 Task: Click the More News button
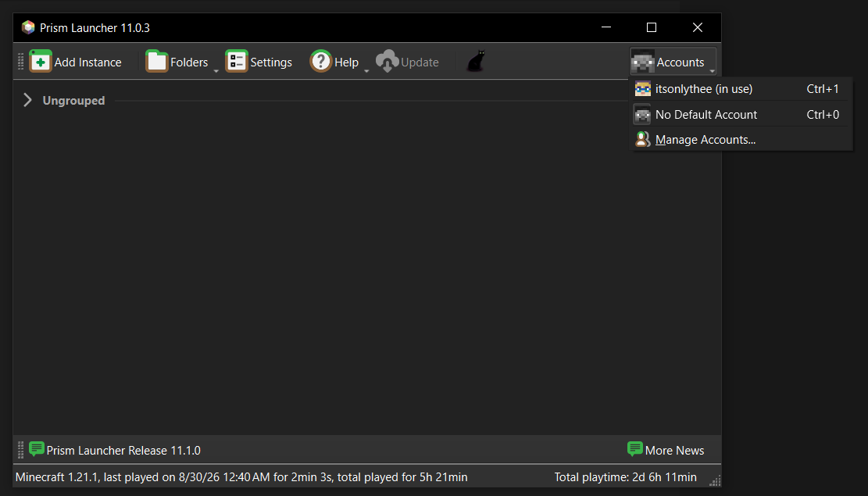pos(666,450)
